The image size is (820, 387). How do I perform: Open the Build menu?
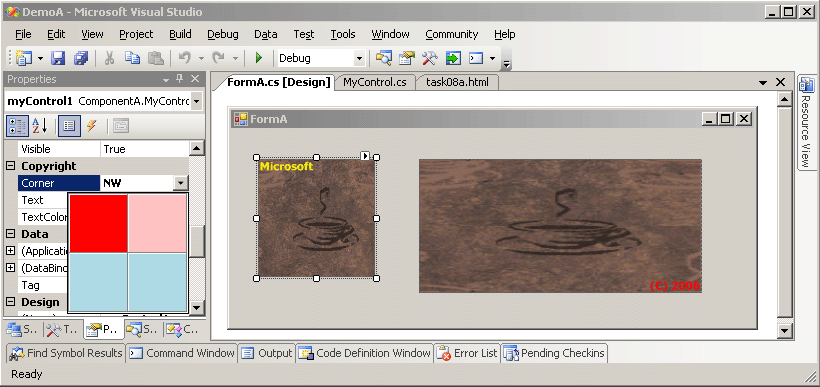180,35
